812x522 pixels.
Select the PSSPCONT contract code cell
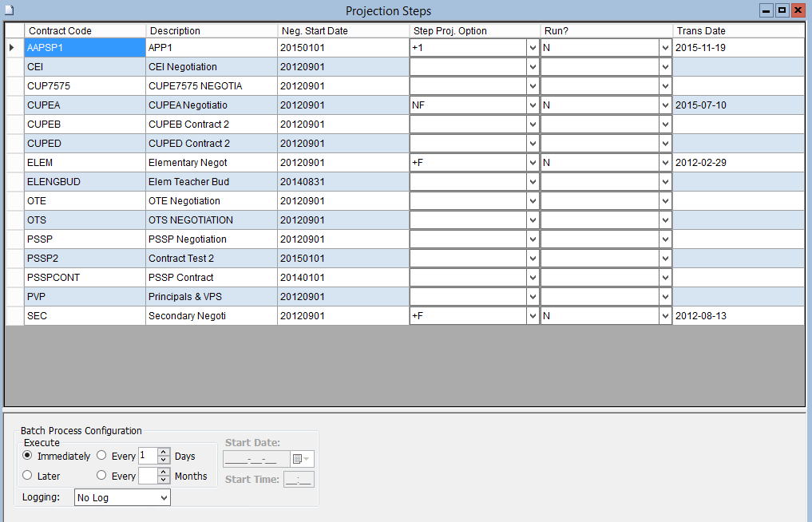pos(85,278)
